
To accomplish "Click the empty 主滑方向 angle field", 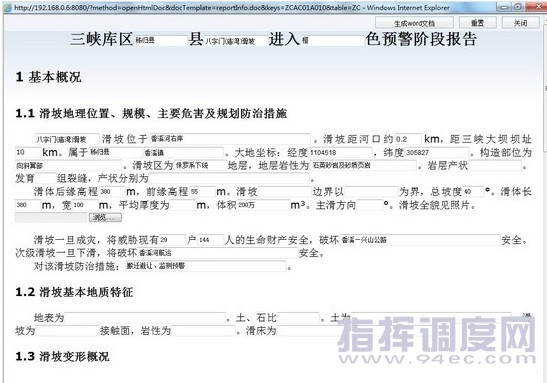I will 370,205.
